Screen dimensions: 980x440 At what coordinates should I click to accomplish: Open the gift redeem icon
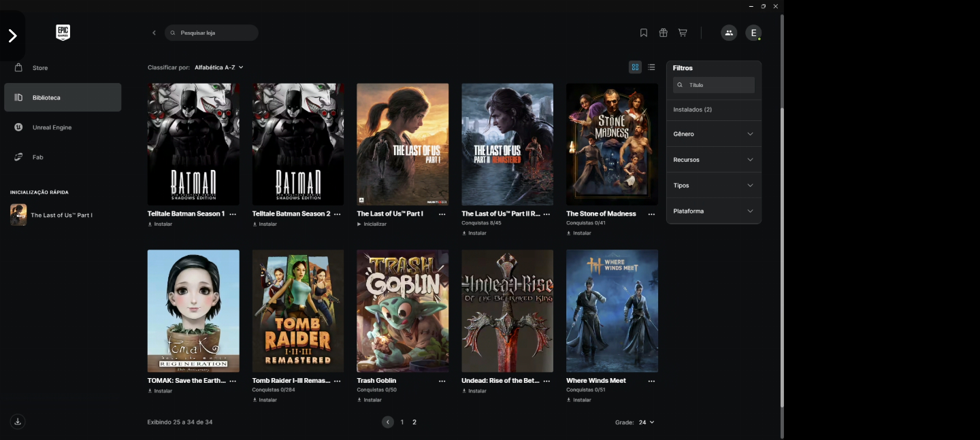pyautogui.click(x=663, y=33)
